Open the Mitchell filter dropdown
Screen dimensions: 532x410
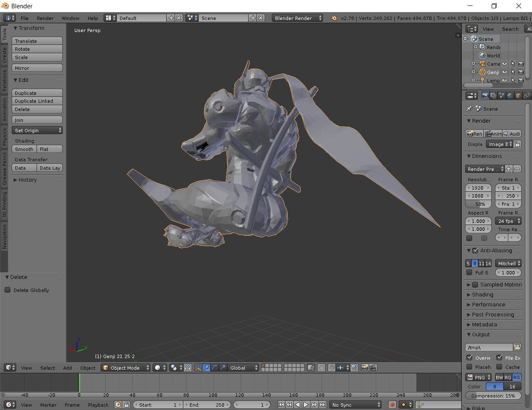508,263
